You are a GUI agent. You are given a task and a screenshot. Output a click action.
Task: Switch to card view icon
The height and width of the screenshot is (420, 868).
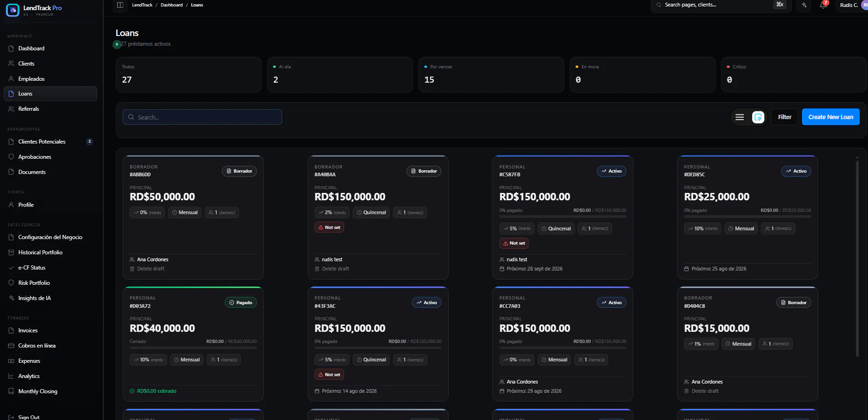[x=758, y=117]
